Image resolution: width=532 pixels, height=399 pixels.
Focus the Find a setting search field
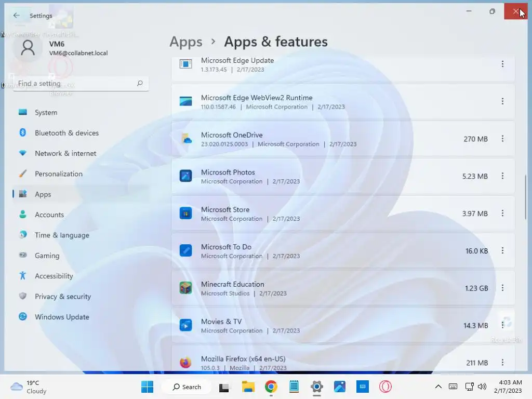[81, 84]
